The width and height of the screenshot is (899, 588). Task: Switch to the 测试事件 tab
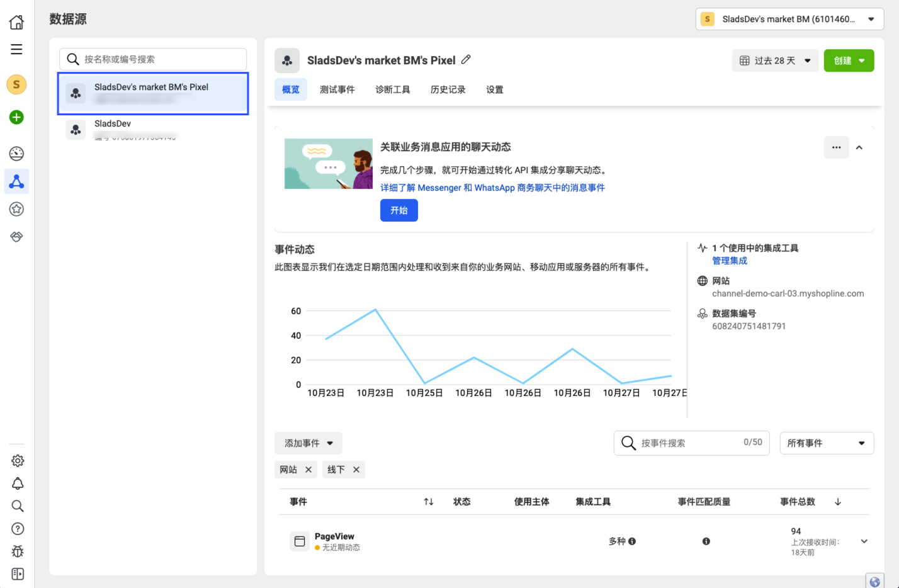[337, 89]
